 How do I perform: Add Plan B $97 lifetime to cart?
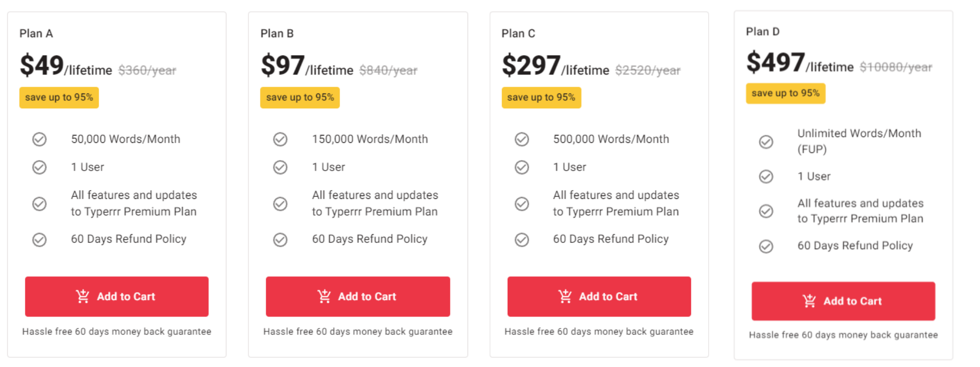pos(358,297)
